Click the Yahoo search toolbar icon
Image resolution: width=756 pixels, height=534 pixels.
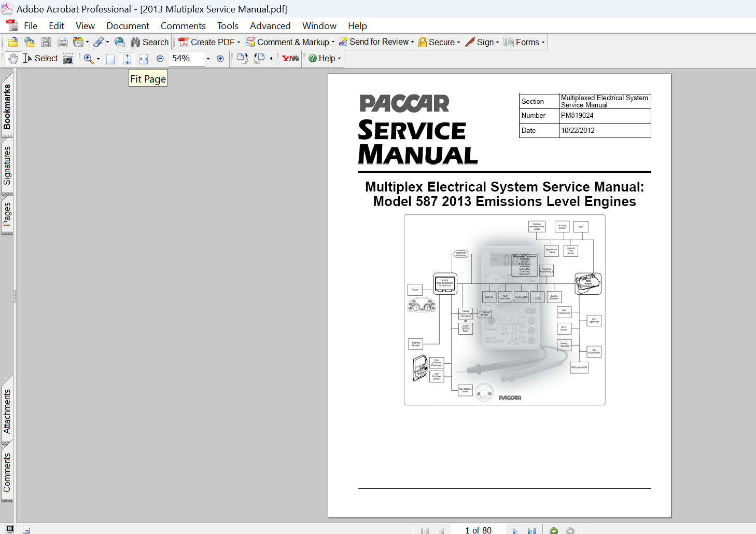point(290,59)
